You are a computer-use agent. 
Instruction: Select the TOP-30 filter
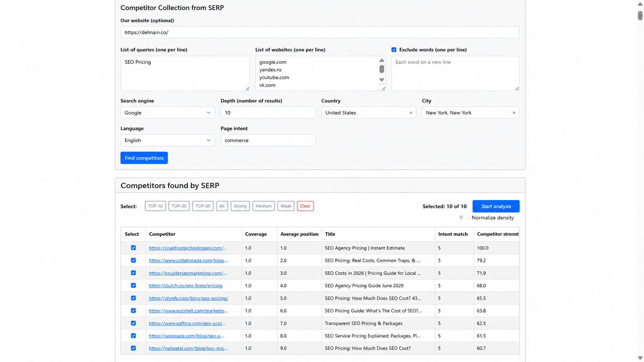click(x=203, y=206)
